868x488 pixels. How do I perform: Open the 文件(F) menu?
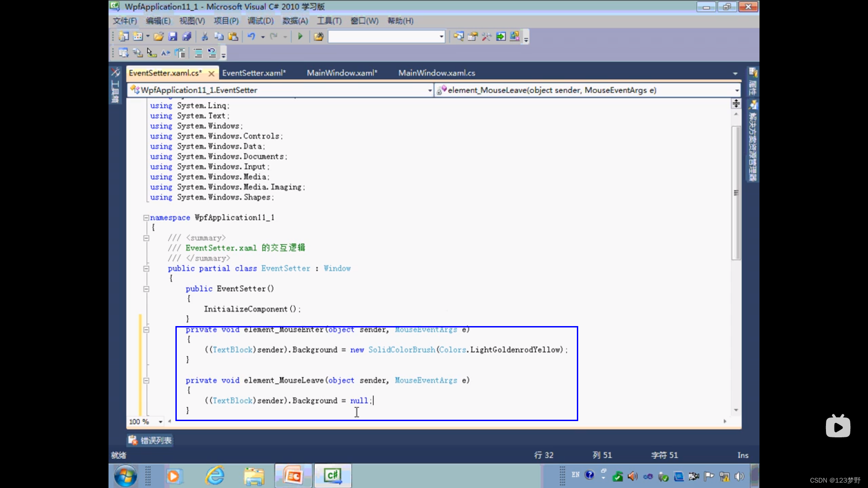[124, 21]
